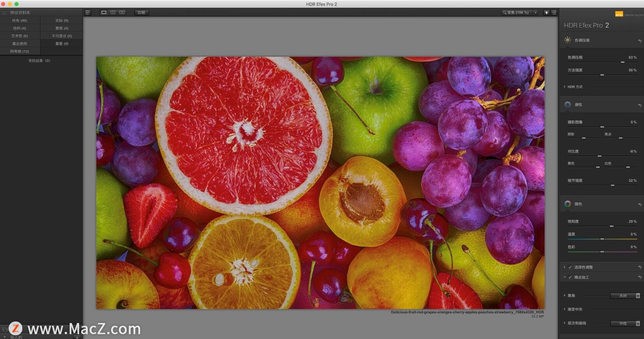Reset the 色调压缩 section with undo arrow

(639, 41)
